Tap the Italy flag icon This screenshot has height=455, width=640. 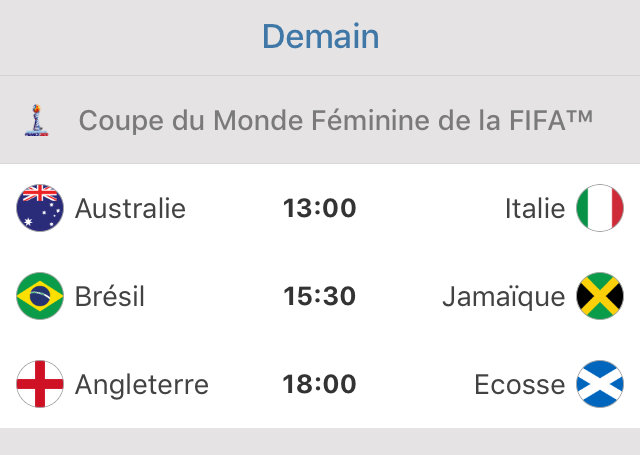(x=600, y=208)
